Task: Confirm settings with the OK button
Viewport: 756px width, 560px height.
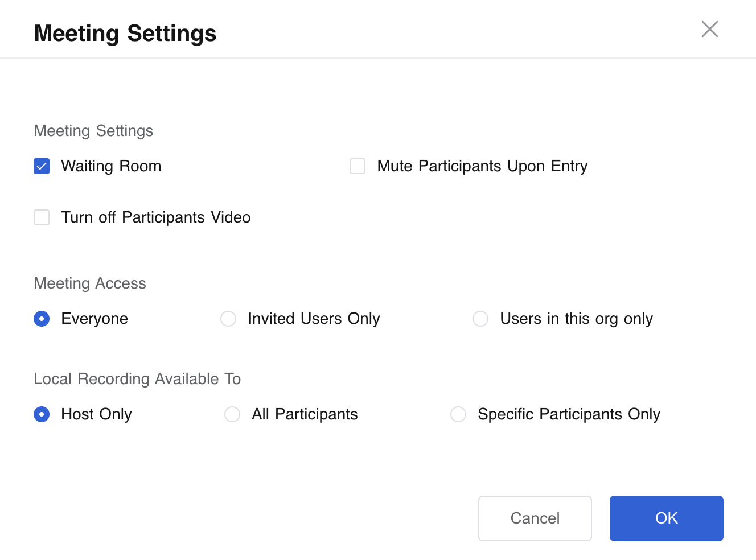Action: pyautogui.click(x=666, y=518)
